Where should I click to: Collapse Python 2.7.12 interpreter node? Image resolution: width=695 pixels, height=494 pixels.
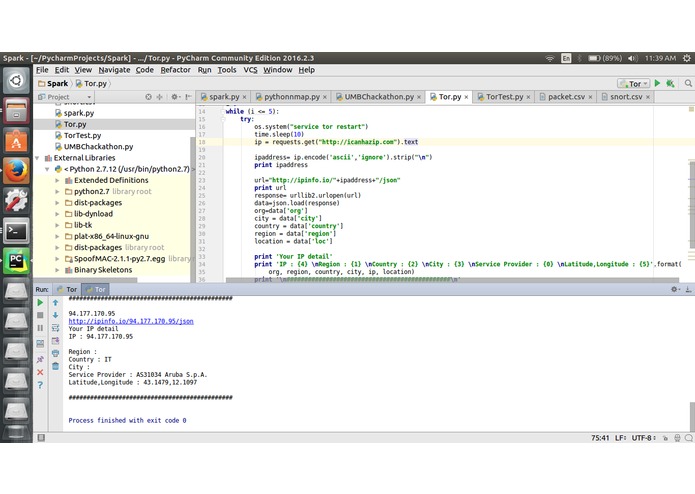pos(47,169)
